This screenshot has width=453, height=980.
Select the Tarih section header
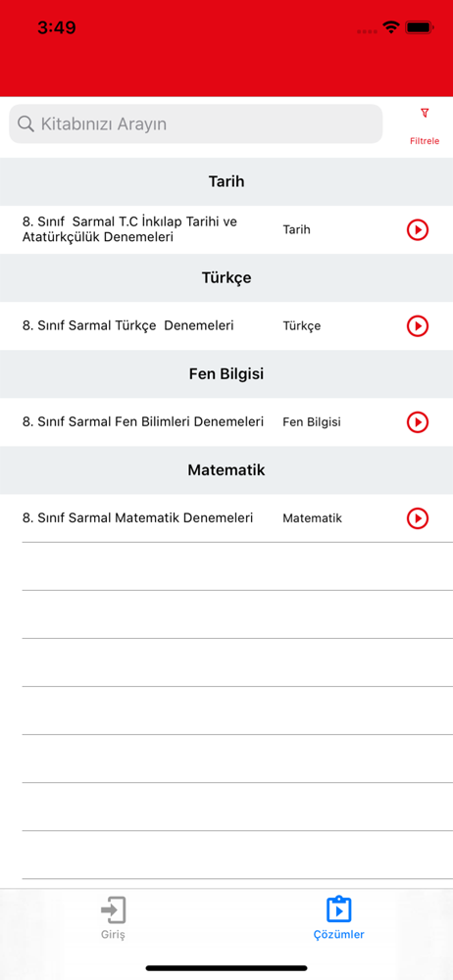coord(226,182)
